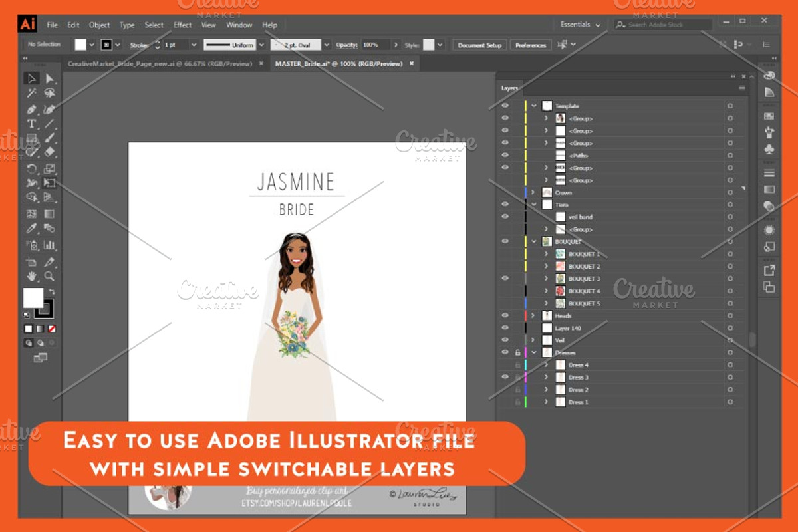Open the Stroke panel icon in dock
Viewport: 798px width, 532px height.
(x=769, y=173)
